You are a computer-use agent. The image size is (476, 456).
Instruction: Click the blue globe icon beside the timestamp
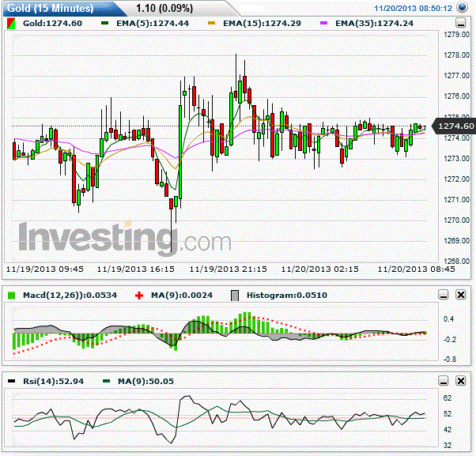(x=462, y=7)
